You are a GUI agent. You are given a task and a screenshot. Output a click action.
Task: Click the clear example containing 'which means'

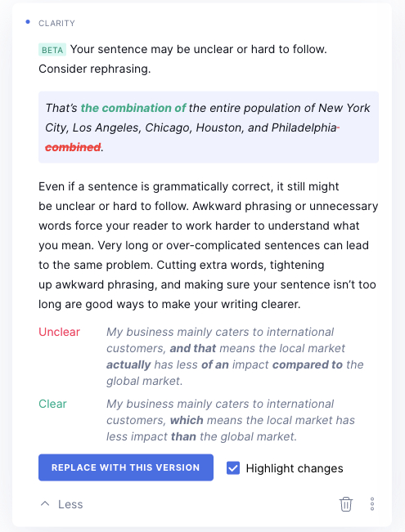(231, 420)
